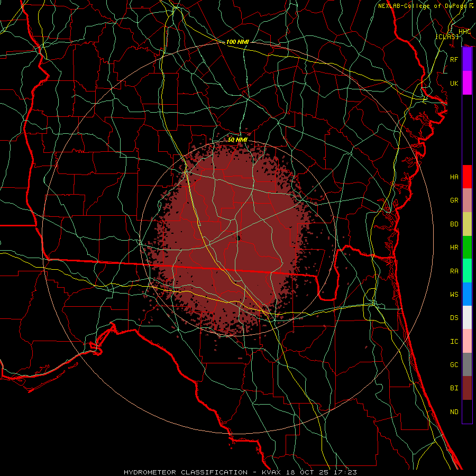The width and height of the screenshot is (476, 476).
Task: Click the WS legend label
Action: tap(454, 295)
